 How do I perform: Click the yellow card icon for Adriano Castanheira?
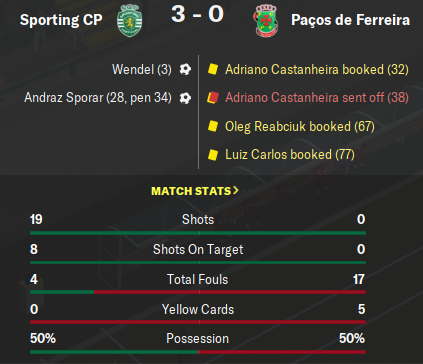pyautogui.click(x=213, y=69)
